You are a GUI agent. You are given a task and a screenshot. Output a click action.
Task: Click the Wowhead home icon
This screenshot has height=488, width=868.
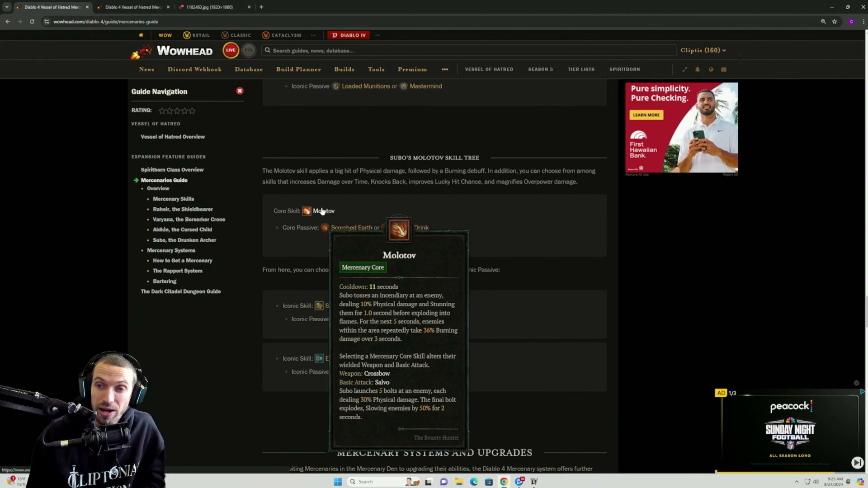(x=141, y=35)
